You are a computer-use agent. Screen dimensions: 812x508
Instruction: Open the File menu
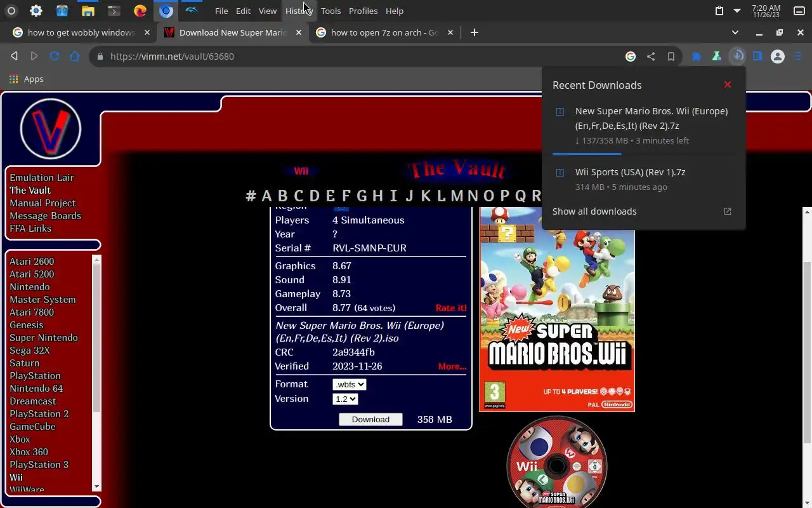221,11
